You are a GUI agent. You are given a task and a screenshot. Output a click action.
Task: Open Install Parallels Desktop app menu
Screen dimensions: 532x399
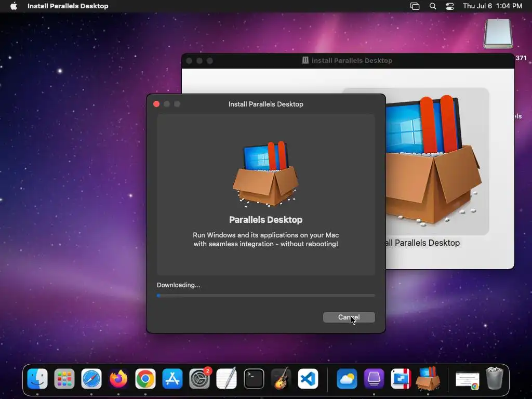coord(68,6)
